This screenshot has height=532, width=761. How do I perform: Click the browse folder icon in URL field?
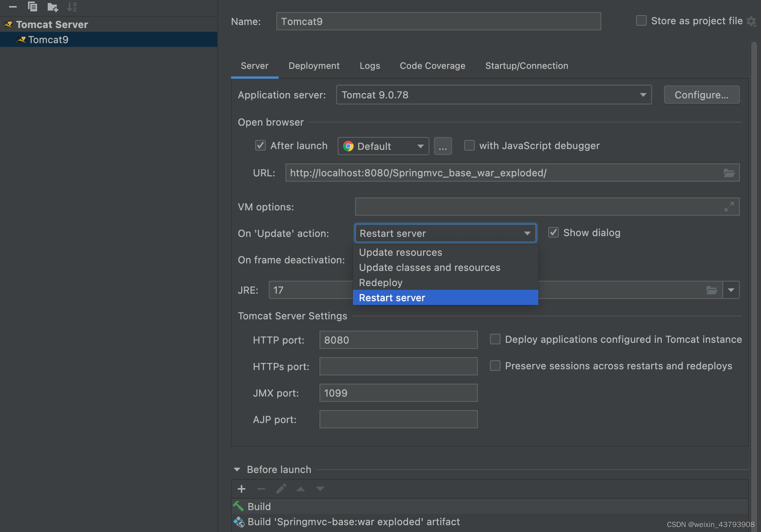(729, 173)
